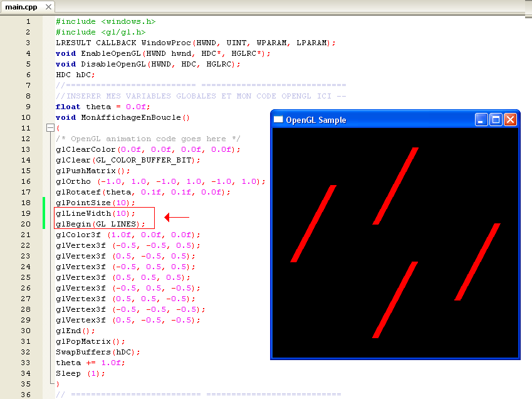Click the 'void DisableOpenGL' declaration line
This screenshot has width=532, height=399.
point(148,64)
